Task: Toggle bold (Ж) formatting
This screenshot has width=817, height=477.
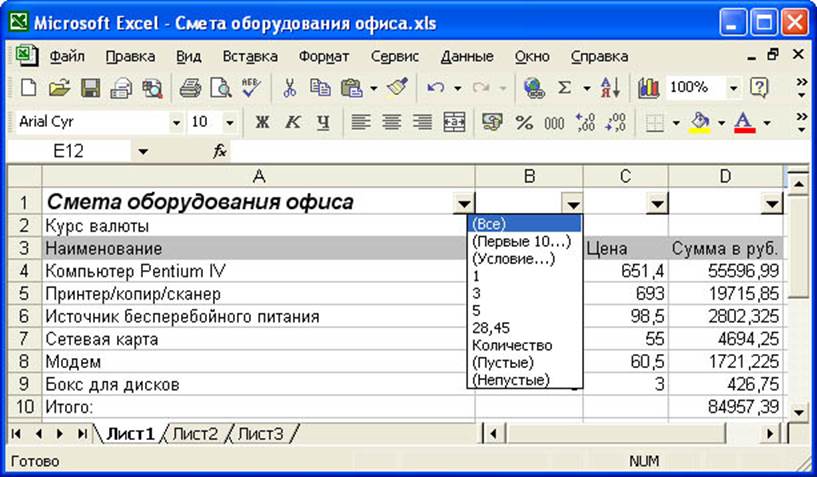Action: click(x=262, y=123)
